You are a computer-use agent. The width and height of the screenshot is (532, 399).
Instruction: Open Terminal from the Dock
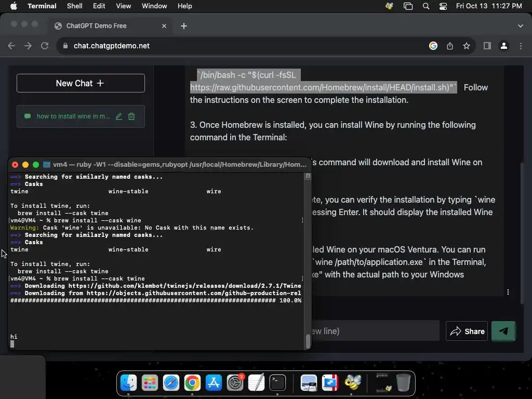click(277, 383)
